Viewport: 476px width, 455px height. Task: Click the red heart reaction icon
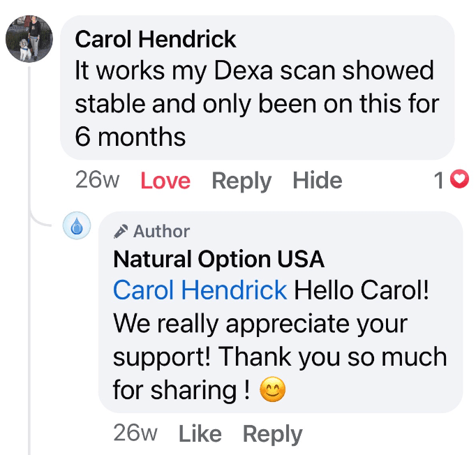pos(459,181)
